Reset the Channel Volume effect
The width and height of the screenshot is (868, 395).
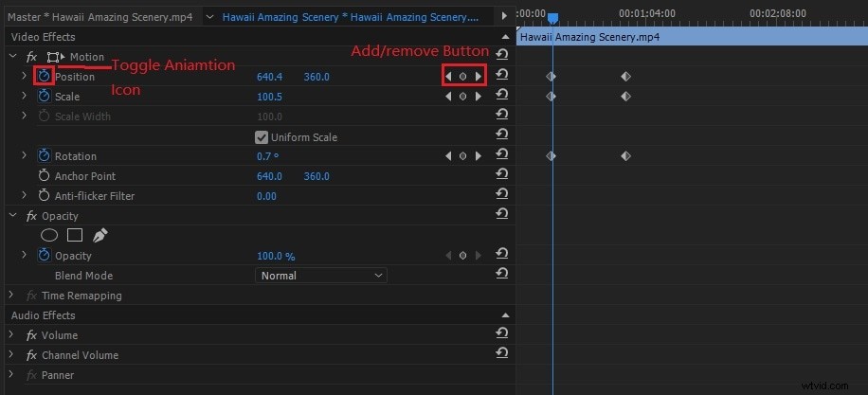click(x=502, y=353)
